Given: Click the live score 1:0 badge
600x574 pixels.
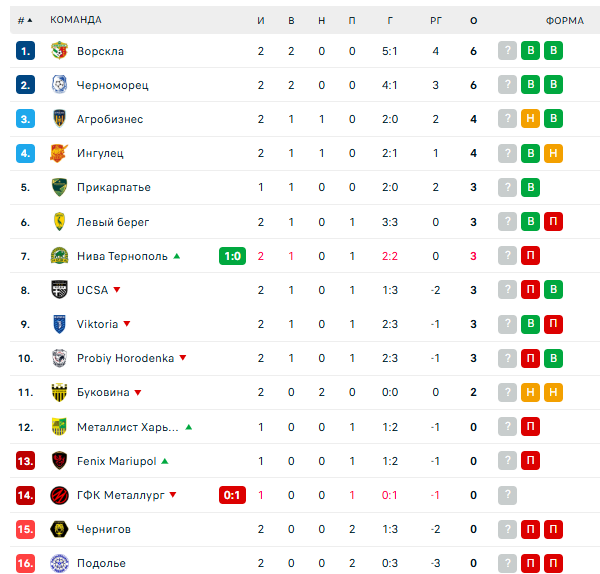Looking at the screenshot, I should [232, 256].
